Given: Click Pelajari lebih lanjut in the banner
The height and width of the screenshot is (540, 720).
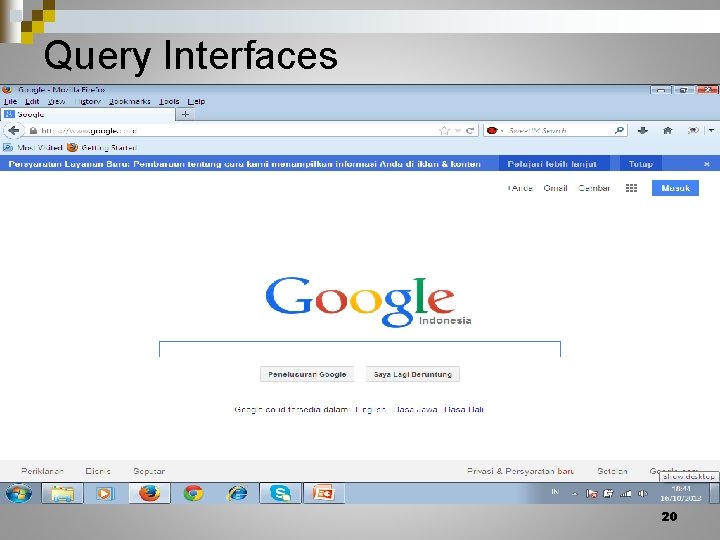Looking at the screenshot, I should (552, 164).
